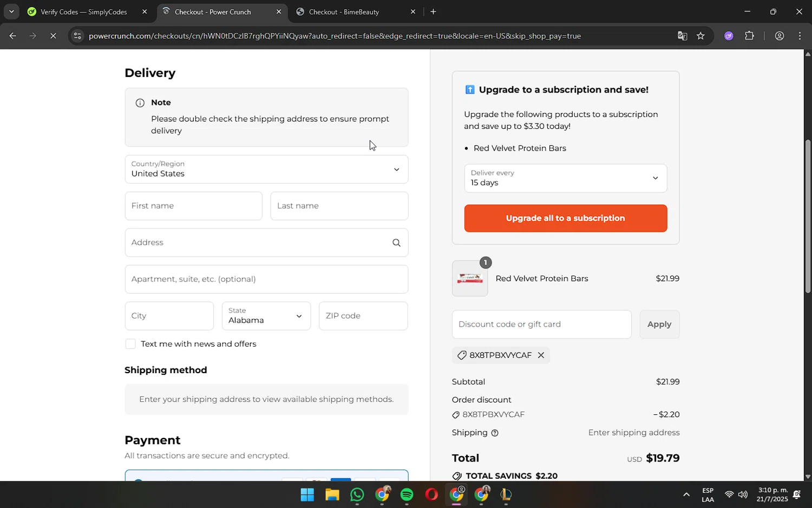Click the ZIP code field

tap(363, 316)
